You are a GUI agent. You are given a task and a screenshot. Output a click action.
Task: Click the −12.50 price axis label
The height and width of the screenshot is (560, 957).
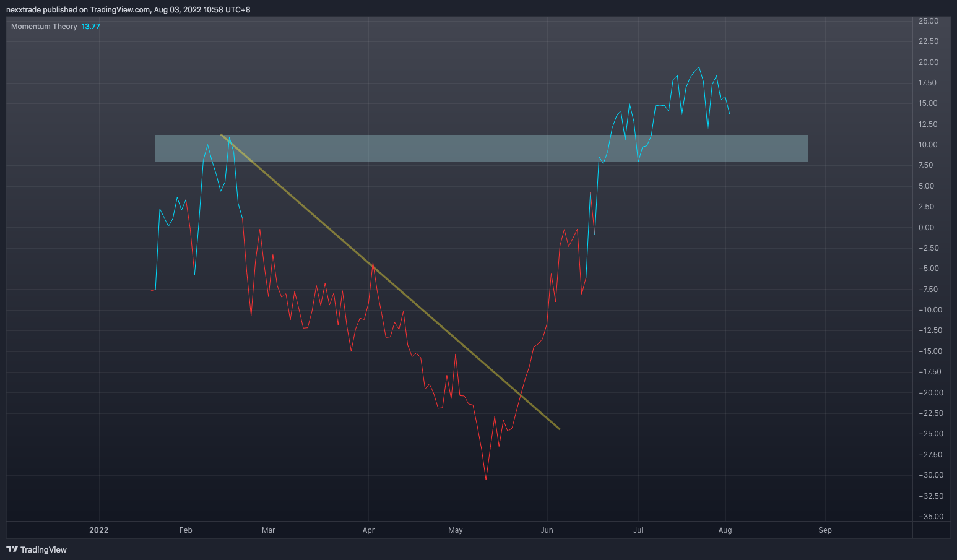click(930, 330)
